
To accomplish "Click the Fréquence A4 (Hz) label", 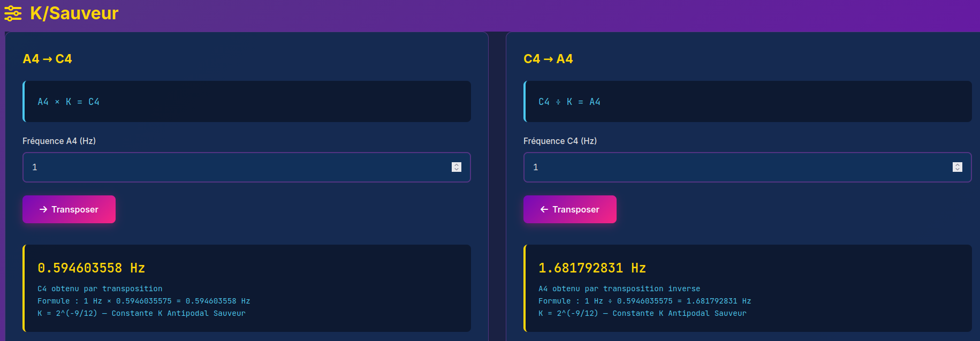I will click(59, 141).
